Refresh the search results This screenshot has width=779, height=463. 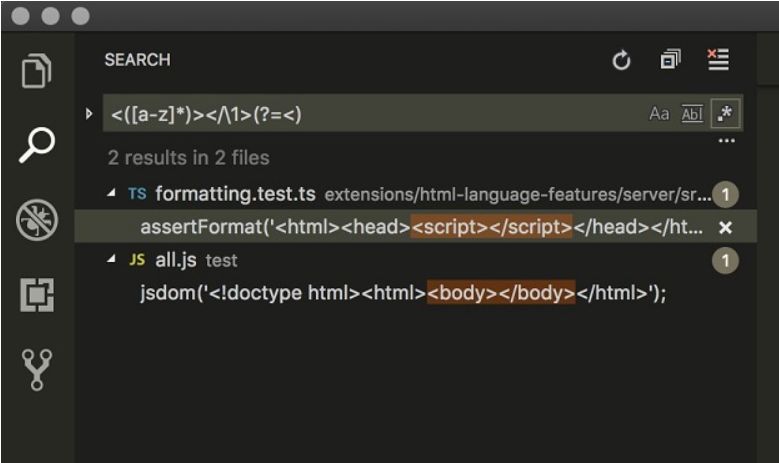pos(621,61)
